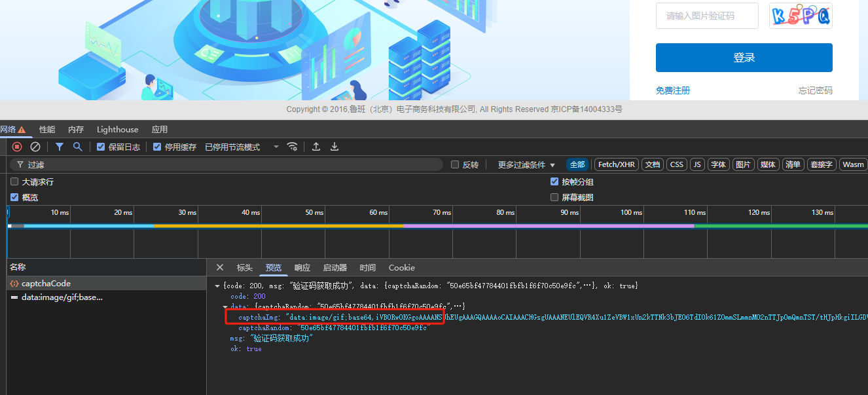Filter requests by JS
Image resolution: width=868 pixels, height=395 pixels.
pyautogui.click(x=697, y=164)
